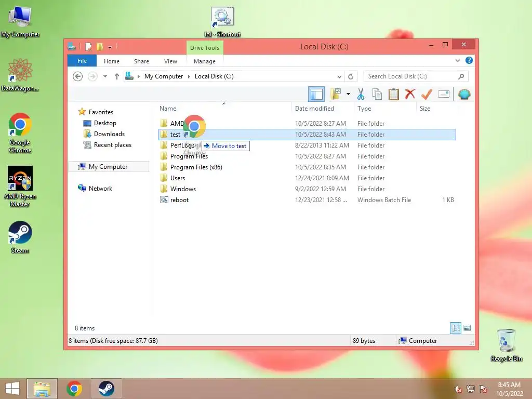Click the network tray icon
The image size is (532, 399).
(471, 389)
